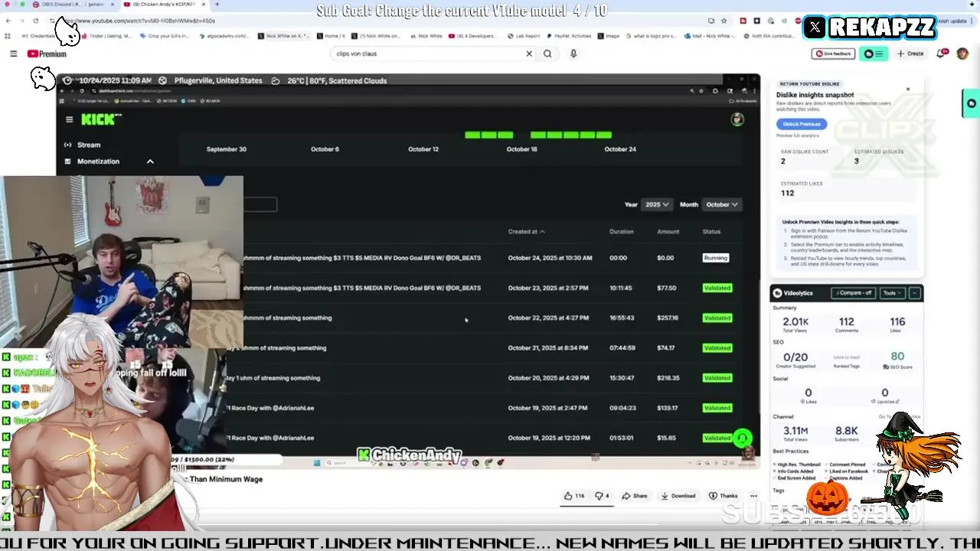
Task: Download the video
Action: (678, 496)
